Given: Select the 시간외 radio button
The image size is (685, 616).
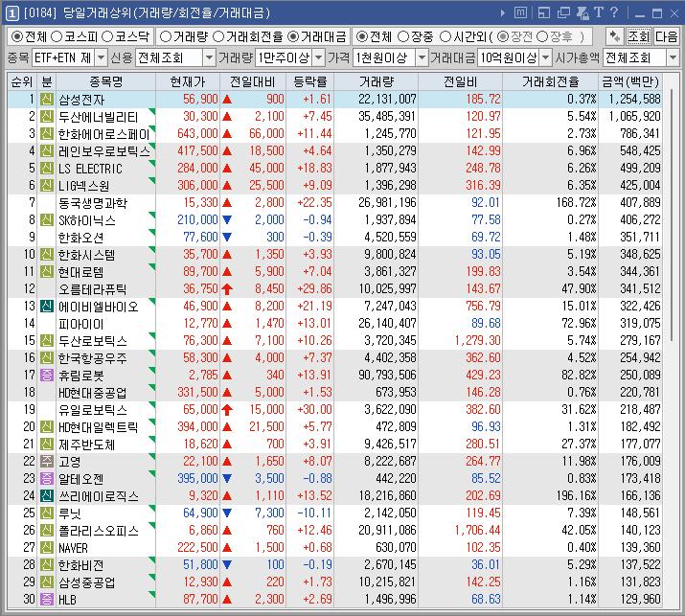Looking at the screenshot, I should 445,36.
